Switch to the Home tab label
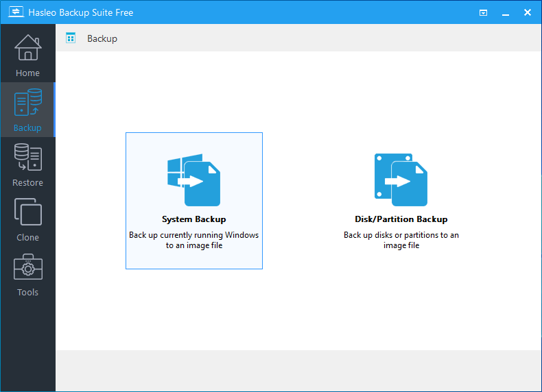 pos(27,73)
